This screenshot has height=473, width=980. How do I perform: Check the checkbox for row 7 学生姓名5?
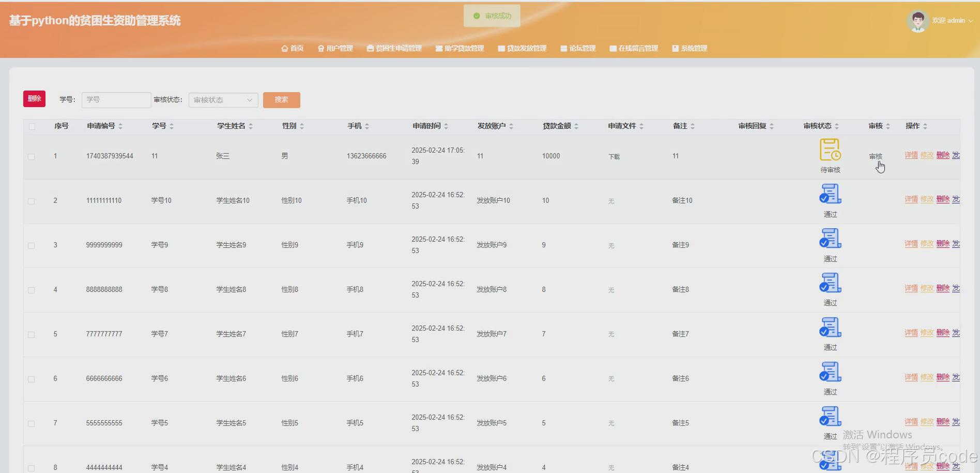coord(32,423)
